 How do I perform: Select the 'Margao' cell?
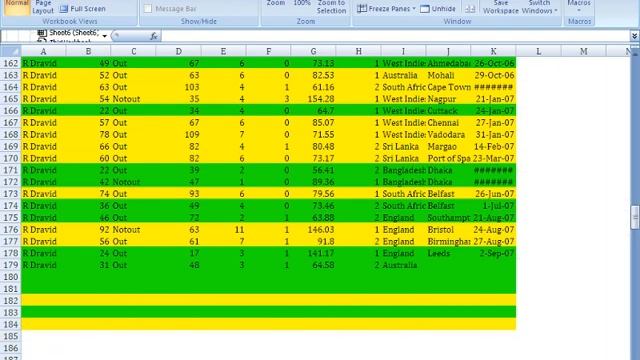[x=449, y=146]
